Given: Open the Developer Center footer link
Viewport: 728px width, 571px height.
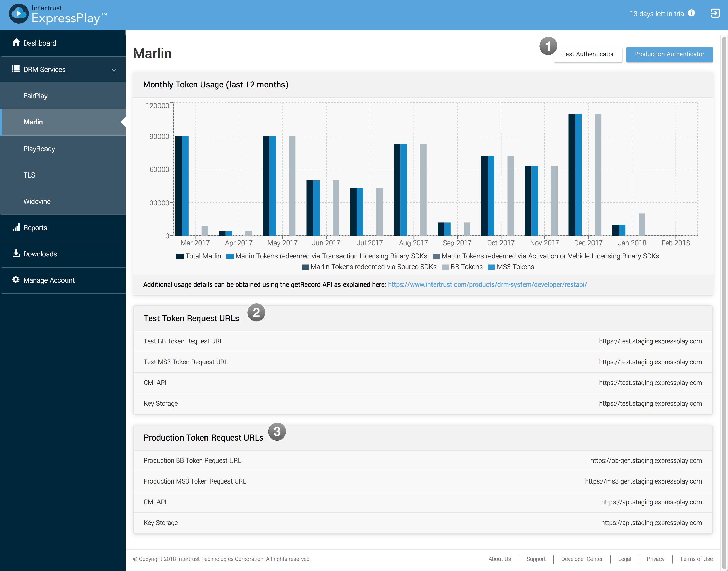Looking at the screenshot, I should pos(582,559).
